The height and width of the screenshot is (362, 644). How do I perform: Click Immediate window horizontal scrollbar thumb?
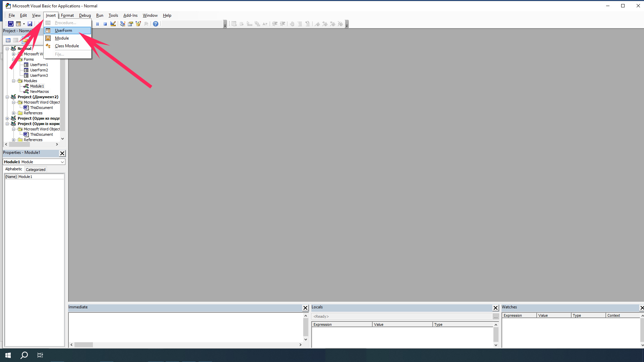84,345
